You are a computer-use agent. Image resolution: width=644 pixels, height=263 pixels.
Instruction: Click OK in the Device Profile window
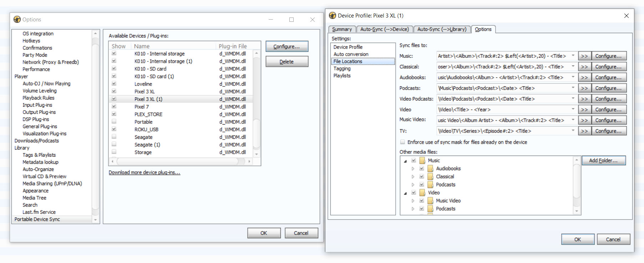tap(578, 239)
